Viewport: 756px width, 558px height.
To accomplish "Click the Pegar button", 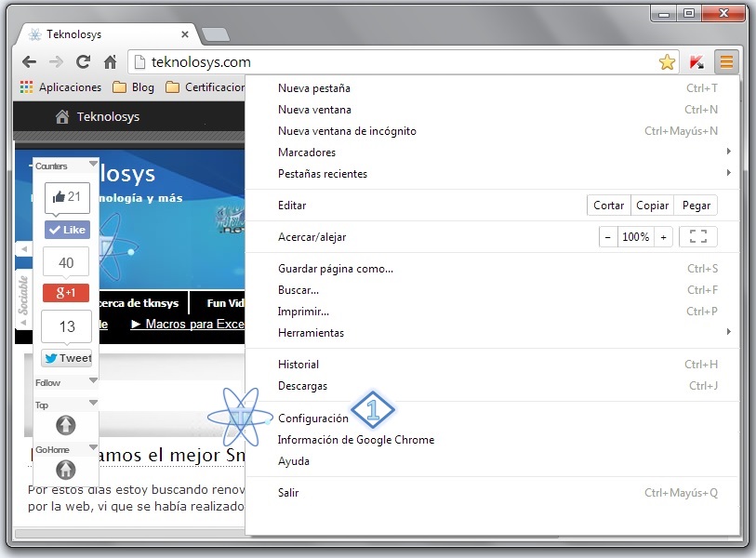I will coord(696,206).
